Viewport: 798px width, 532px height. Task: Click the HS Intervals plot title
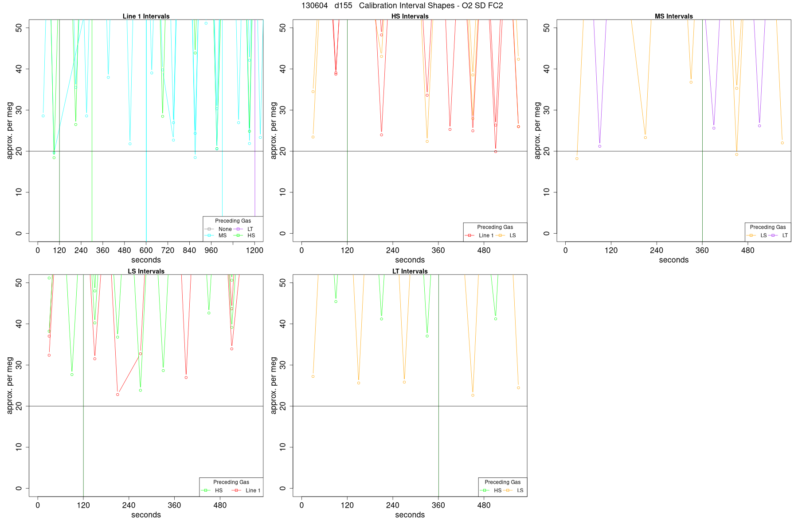(410, 16)
